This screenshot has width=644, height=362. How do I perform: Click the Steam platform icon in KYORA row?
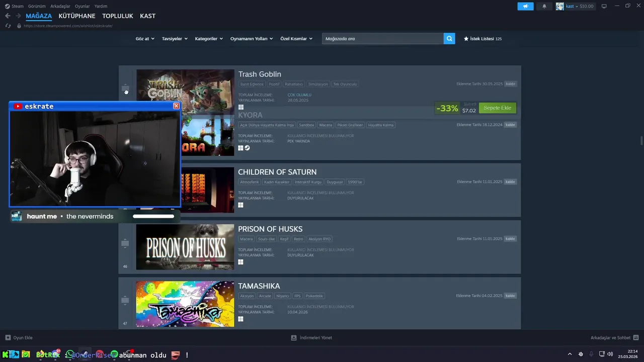pos(247,148)
